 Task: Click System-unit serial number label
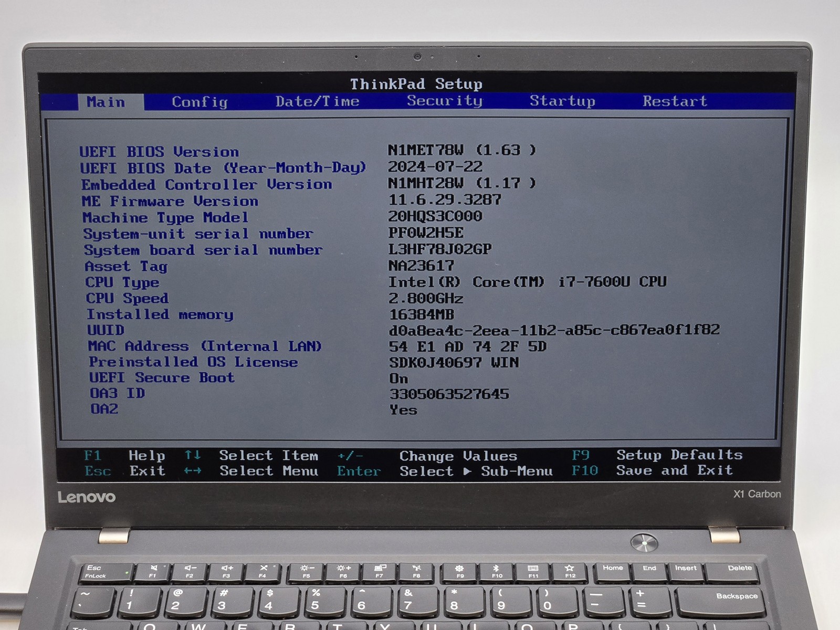tap(198, 234)
